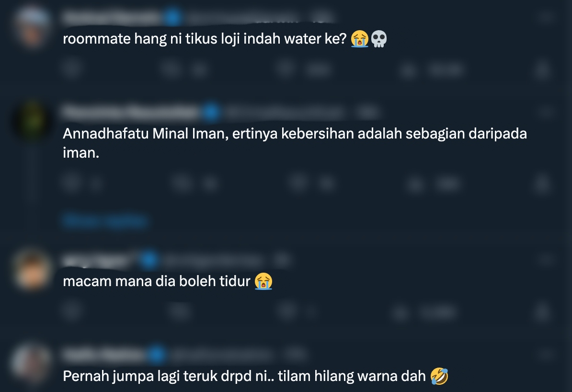Open more options for "roommate hang ni" tweet
This screenshot has width=572, height=392.
546,17
